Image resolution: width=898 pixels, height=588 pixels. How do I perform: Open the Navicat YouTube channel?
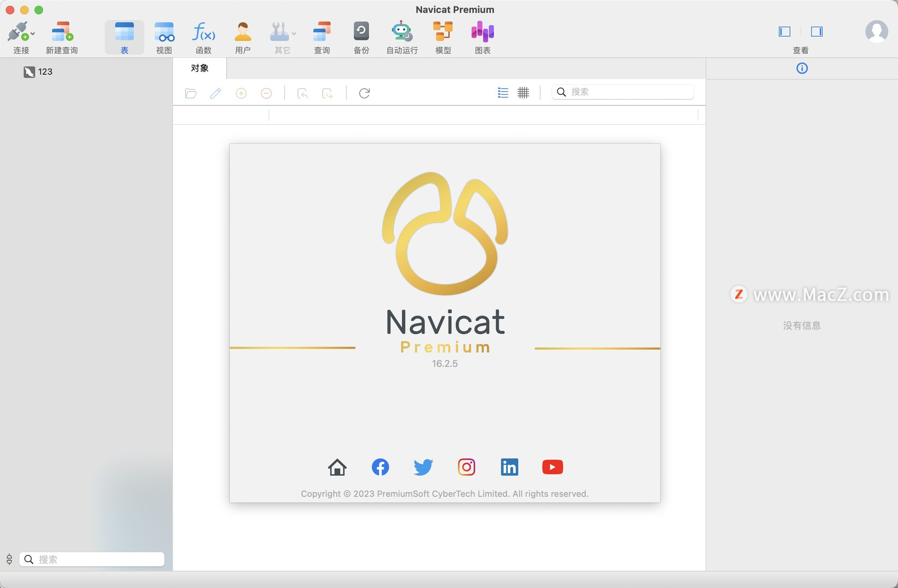coord(552,467)
